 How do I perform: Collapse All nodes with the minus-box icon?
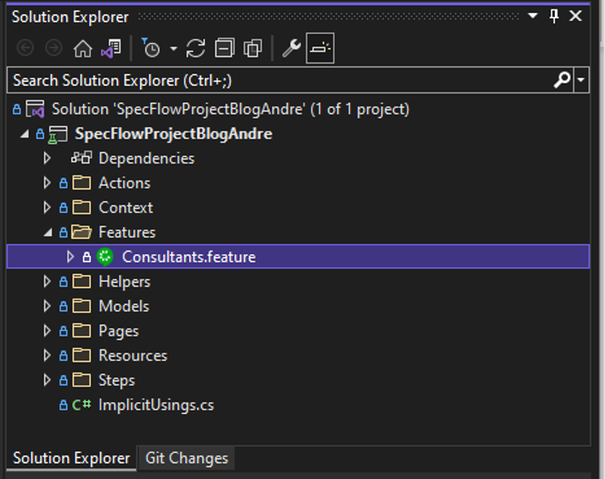pyautogui.click(x=225, y=49)
